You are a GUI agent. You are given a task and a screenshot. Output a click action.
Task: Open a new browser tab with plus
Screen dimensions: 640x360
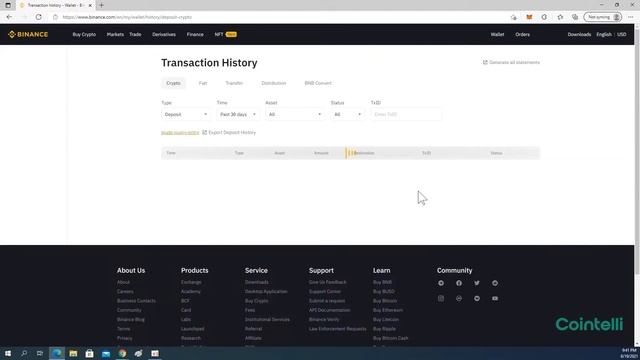coord(101,5)
